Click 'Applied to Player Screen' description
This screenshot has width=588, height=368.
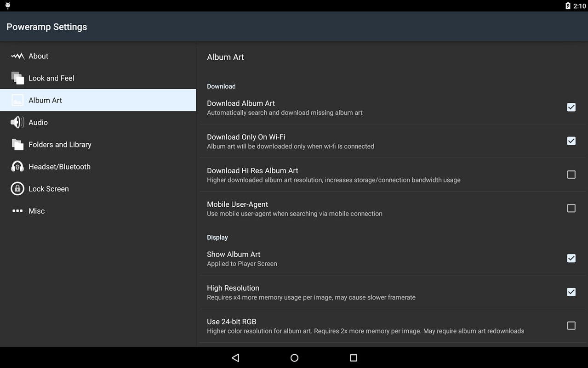click(x=242, y=264)
